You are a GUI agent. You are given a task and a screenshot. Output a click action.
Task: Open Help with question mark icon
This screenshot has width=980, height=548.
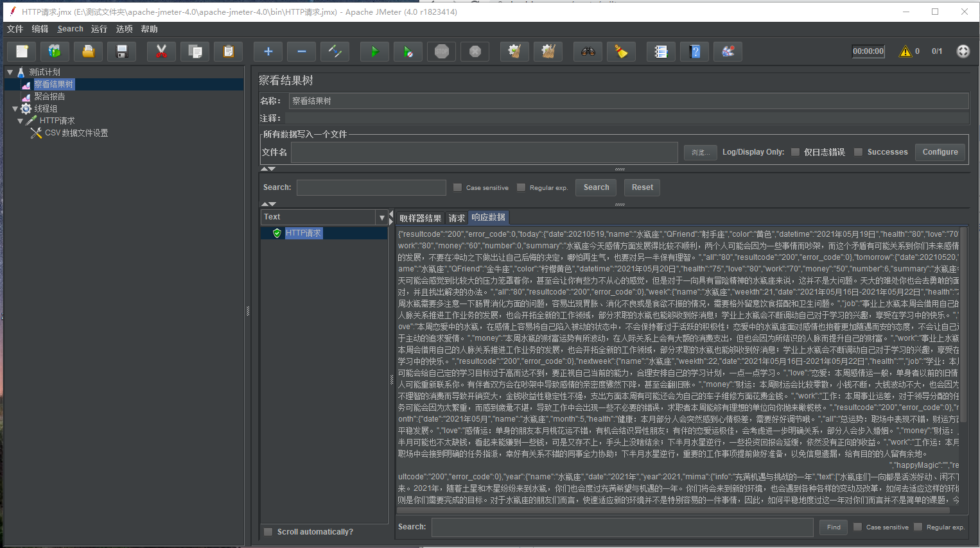tap(695, 51)
